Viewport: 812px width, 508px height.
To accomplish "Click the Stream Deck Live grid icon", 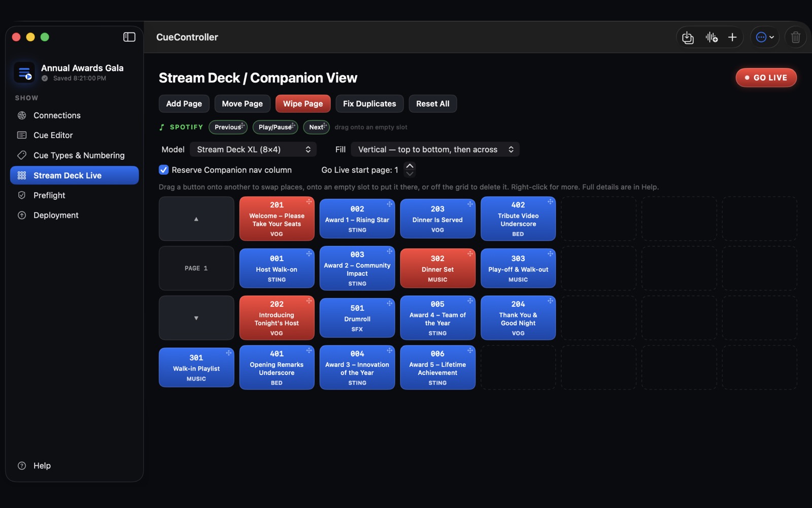I will (22, 175).
